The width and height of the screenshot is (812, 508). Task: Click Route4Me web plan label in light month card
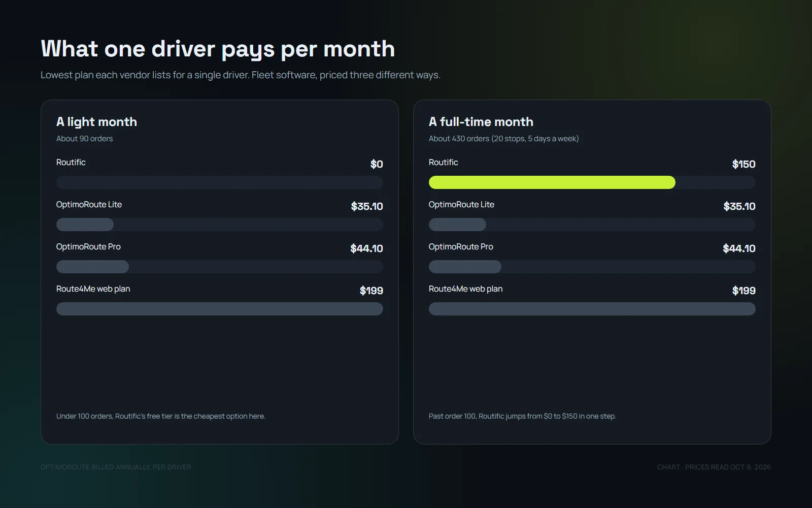pyautogui.click(x=93, y=289)
